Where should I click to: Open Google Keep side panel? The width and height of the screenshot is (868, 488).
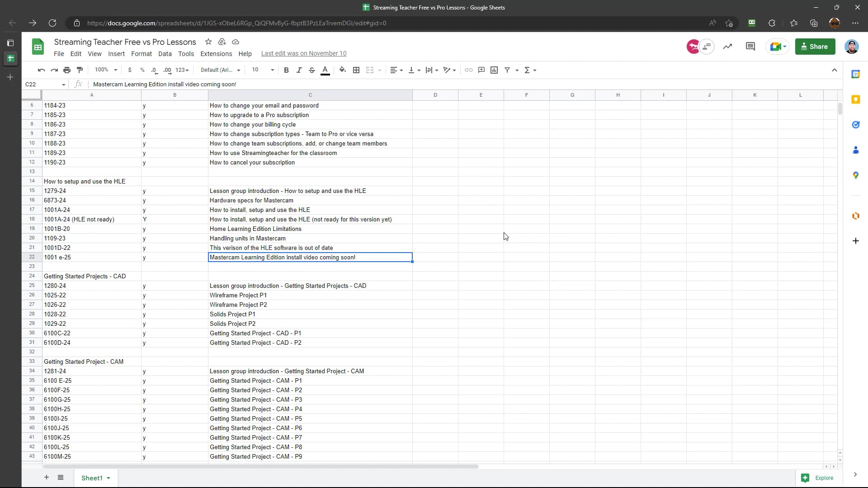855,99
